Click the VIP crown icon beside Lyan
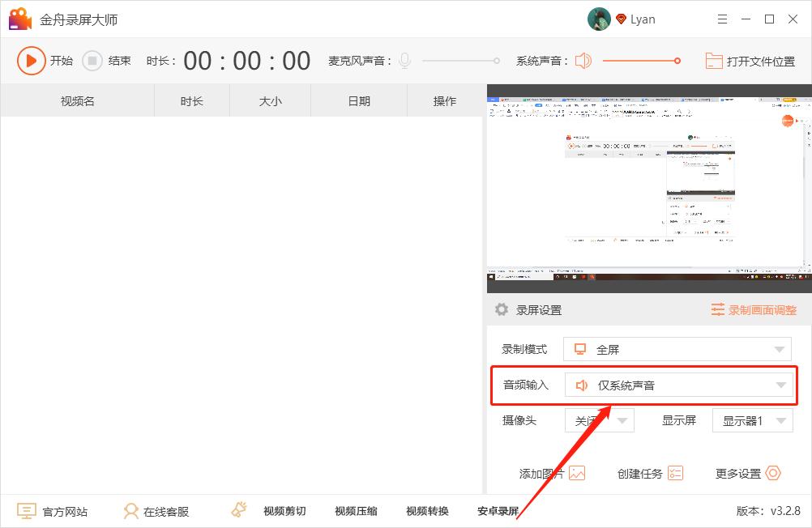 621,19
